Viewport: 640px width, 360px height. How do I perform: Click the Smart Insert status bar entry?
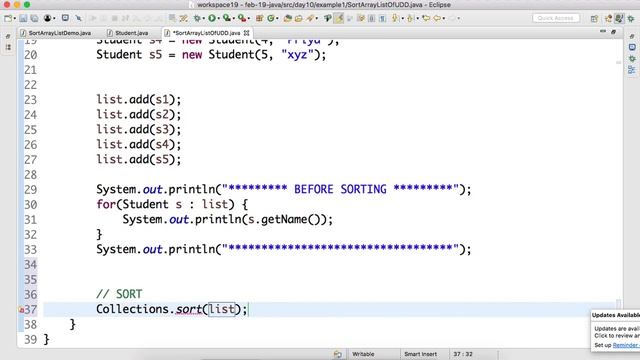[420, 354]
